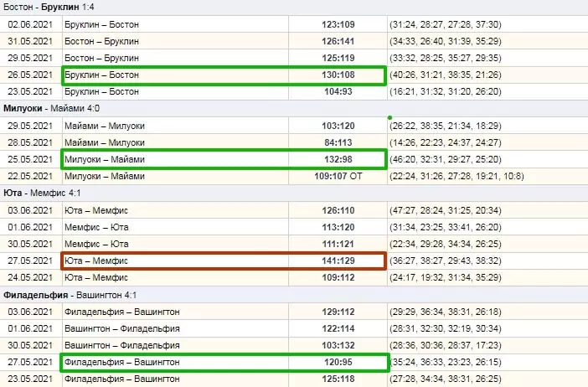The image size is (588, 387).
Task: Select score 129:112
Action: point(338,312)
